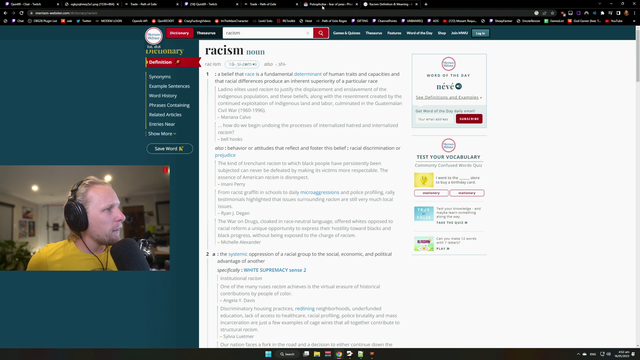Reload the page with the browser refresh icon
This screenshot has height=360, width=640.
point(21,13)
